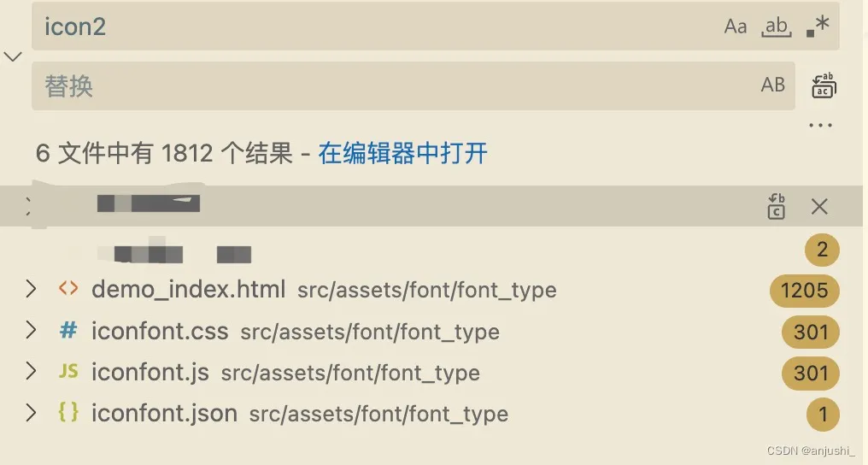868x465 pixels.
Task: Toggle Match Case (Aa) option
Action: point(735,26)
